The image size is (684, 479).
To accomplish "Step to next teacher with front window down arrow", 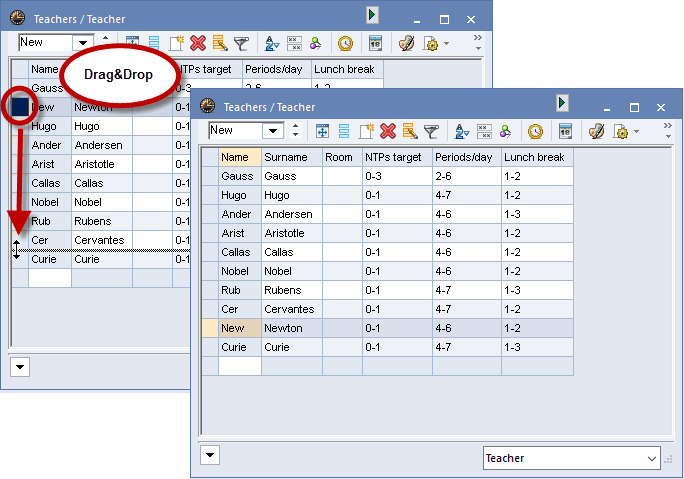I will pyautogui.click(x=295, y=134).
